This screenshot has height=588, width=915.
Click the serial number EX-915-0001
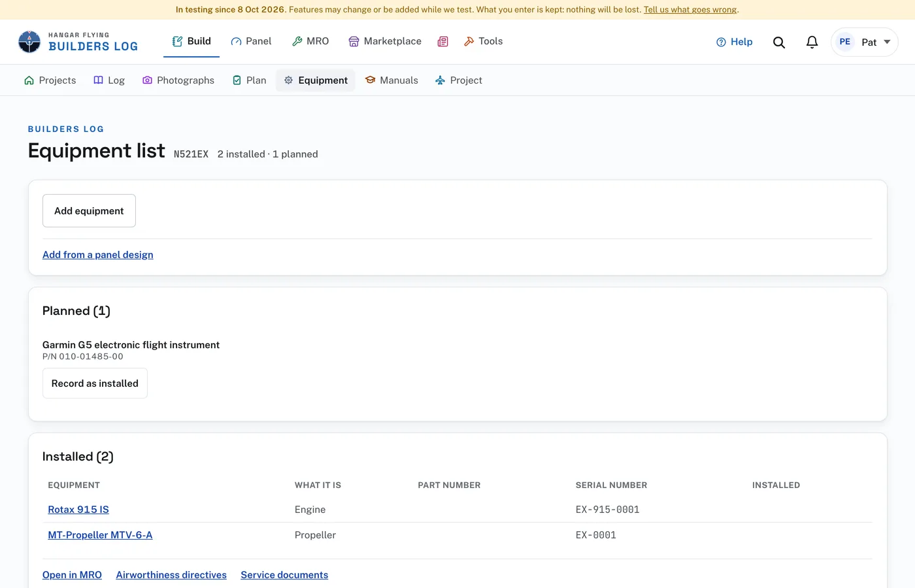[608, 510]
